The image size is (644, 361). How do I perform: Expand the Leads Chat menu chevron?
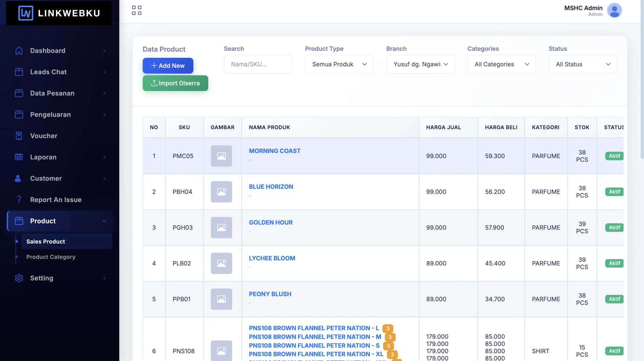(x=104, y=72)
